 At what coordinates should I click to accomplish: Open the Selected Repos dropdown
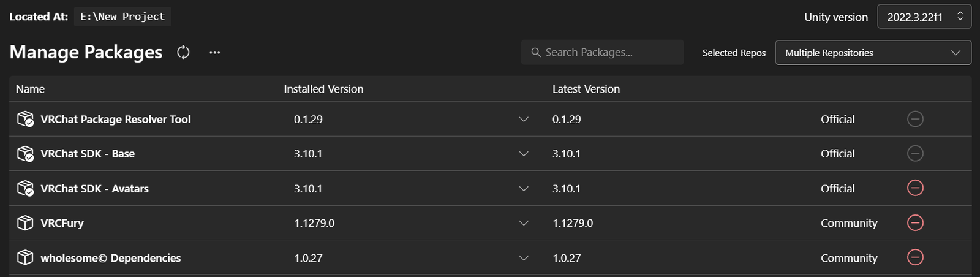coord(872,53)
